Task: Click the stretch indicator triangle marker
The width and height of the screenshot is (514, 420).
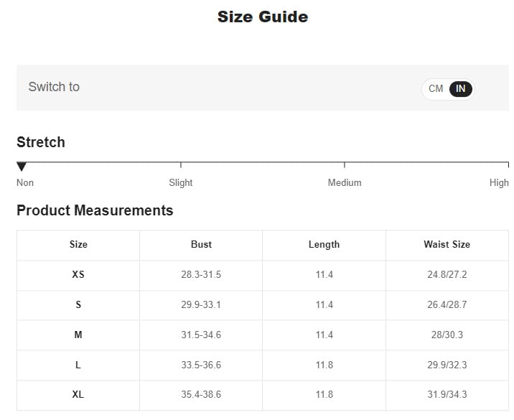Action: tap(22, 167)
